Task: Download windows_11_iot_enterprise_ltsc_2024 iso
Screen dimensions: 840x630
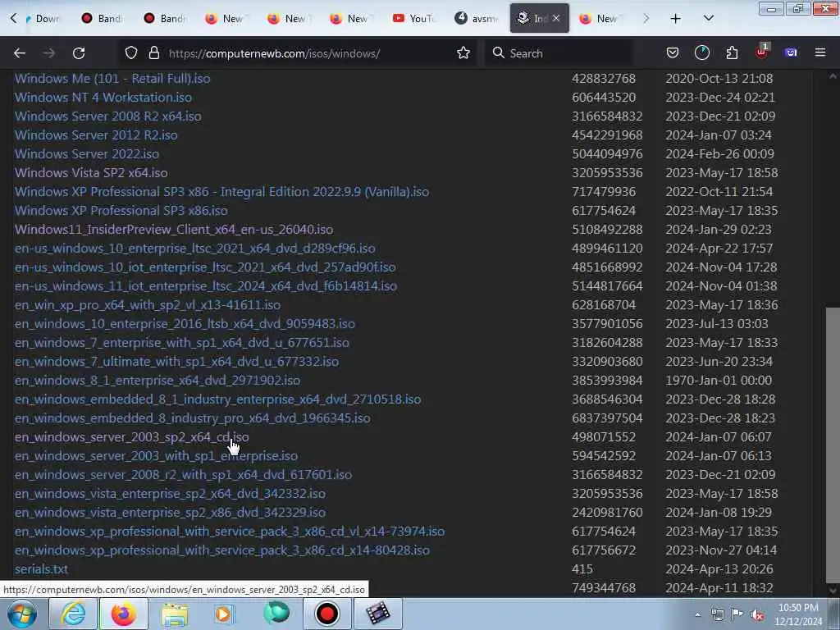Action: point(206,286)
